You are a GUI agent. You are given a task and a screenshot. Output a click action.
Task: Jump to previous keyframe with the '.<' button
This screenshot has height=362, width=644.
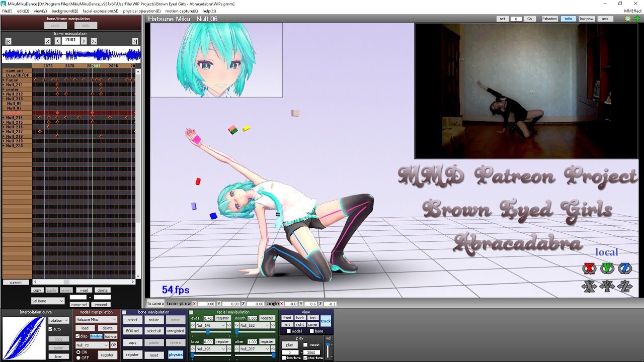48,41
